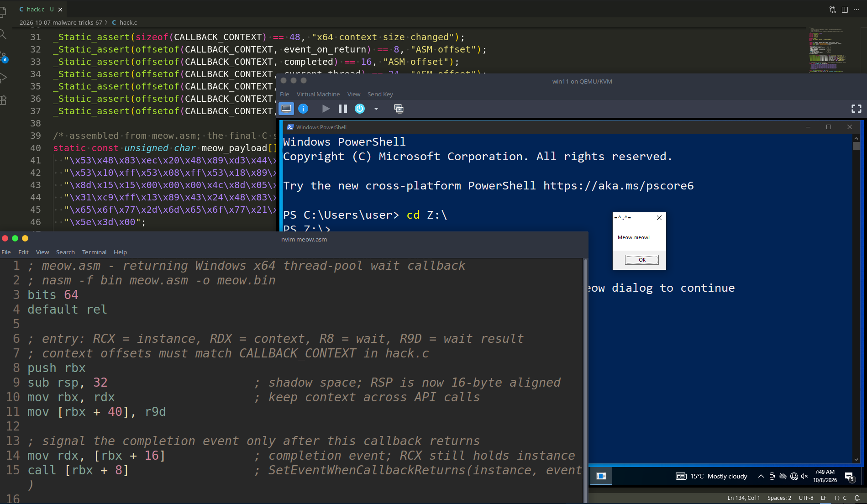This screenshot has height=504, width=867.
Task: Open VM snapshots manager icon
Action: click(399, 109)
